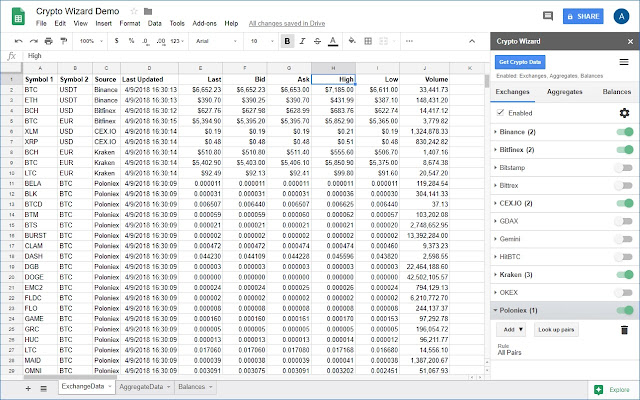Click the Look up pairs button
Viewport: 640px width, 400px height.
(556, 329)
